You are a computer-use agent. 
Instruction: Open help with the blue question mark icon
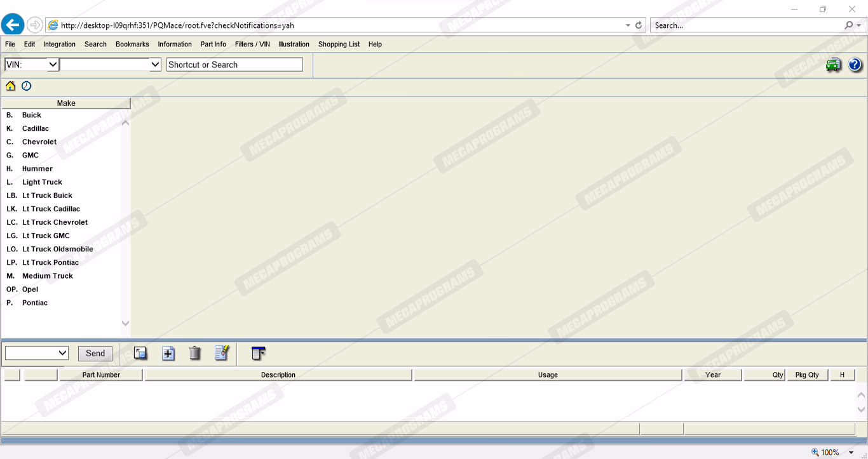[x=855, y=65]
